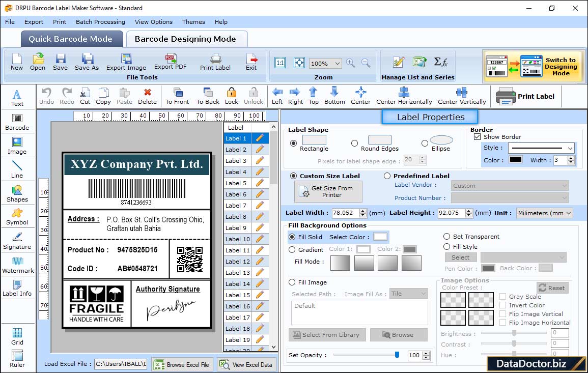This screenshot has width=588, height=373.
Task: Open the View Options menu
Action: 154,22
